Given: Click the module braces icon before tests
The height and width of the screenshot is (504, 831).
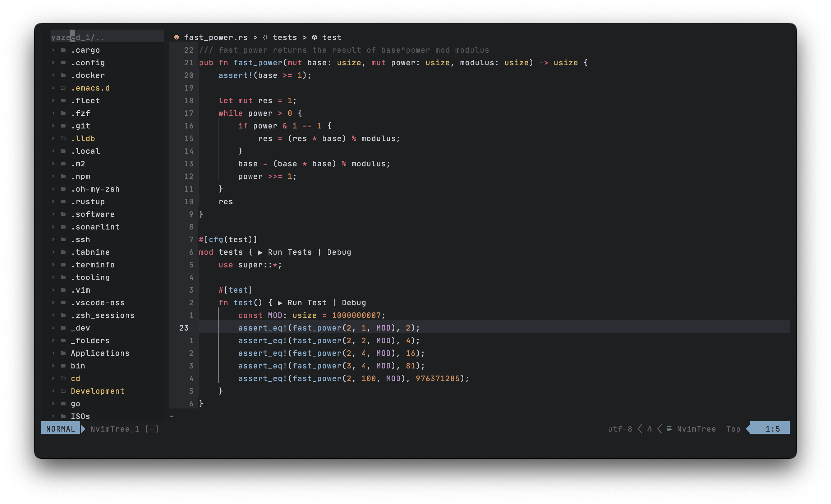Looking at the screenshot, I should pyautogui.click(x=265, y=37).
